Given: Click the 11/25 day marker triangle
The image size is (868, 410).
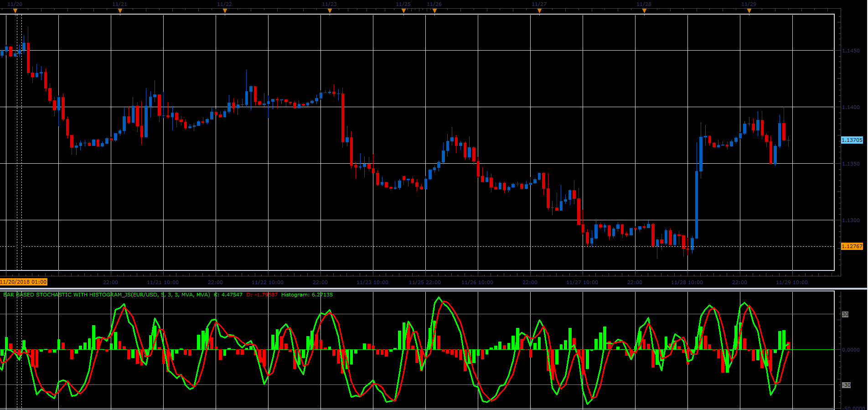Looking at the screenshot, I should tap(403, 11).
